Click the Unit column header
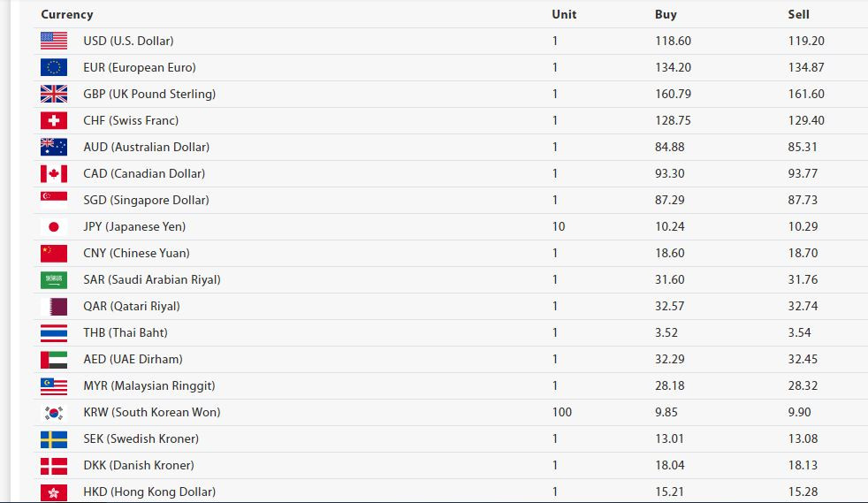The width and height of the screenshot is (868, 503). (x=564, y=14)
